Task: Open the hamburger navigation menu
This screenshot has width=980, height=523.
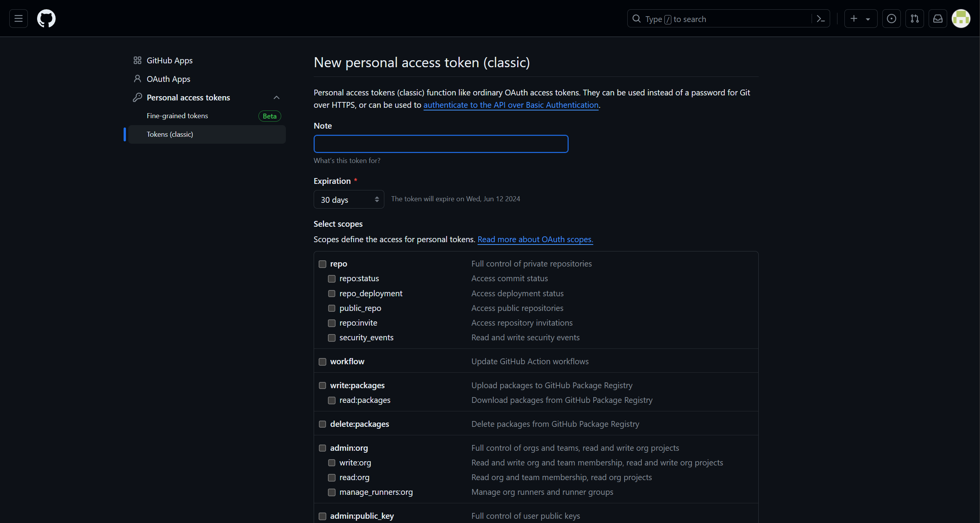Action: 19,19
